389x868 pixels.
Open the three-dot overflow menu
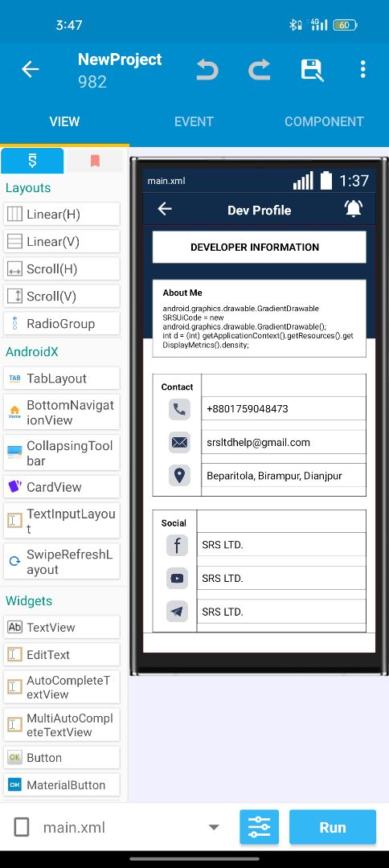tap(362, 69)
